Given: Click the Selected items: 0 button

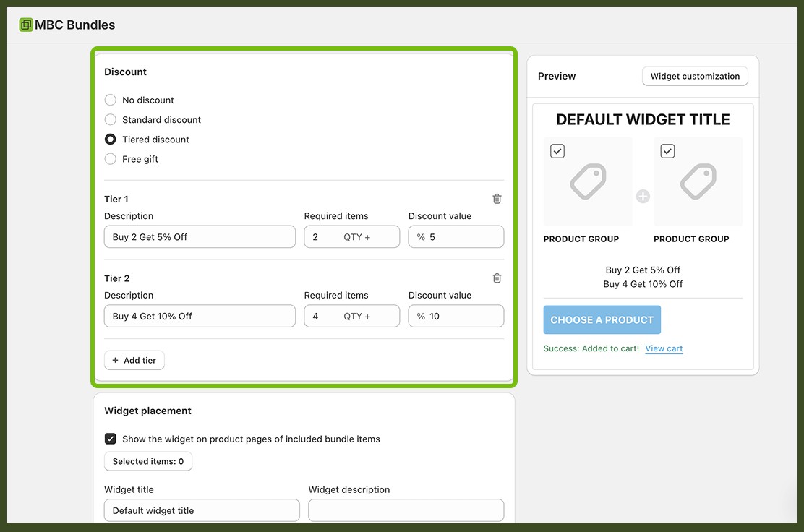Looking at the screenshot, I should coord(148,461).
